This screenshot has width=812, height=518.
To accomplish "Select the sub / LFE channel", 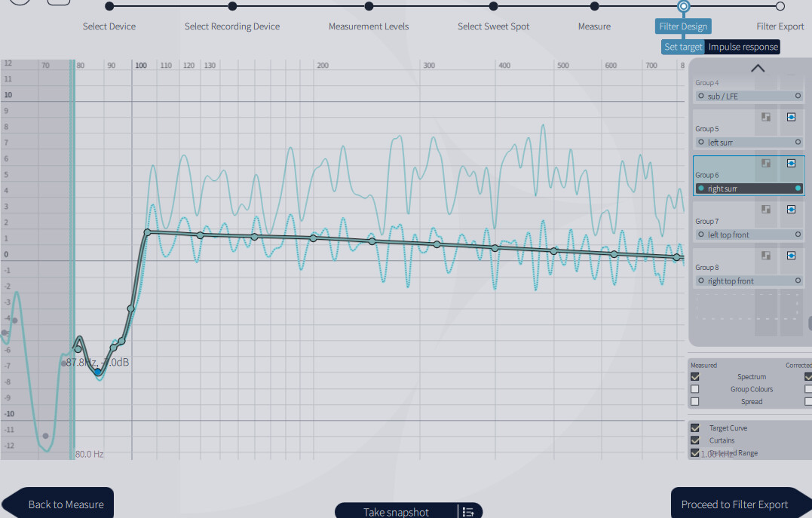I will click(x=749, y=97).
